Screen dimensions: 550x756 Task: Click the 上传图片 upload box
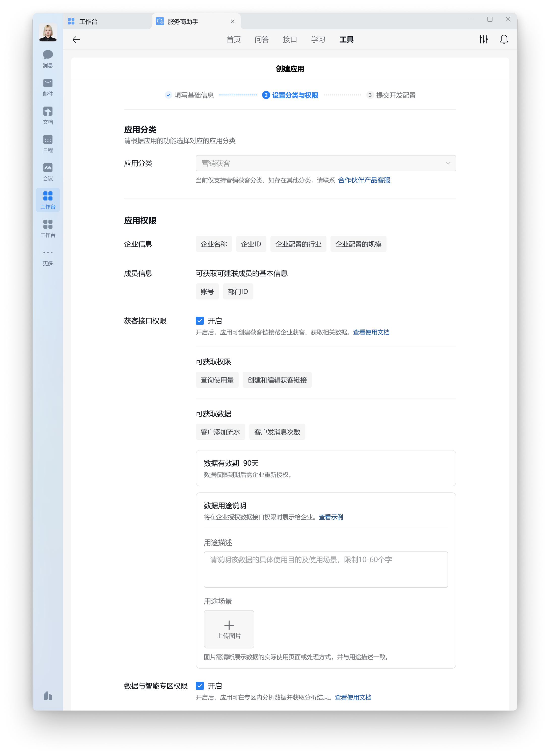229,629
